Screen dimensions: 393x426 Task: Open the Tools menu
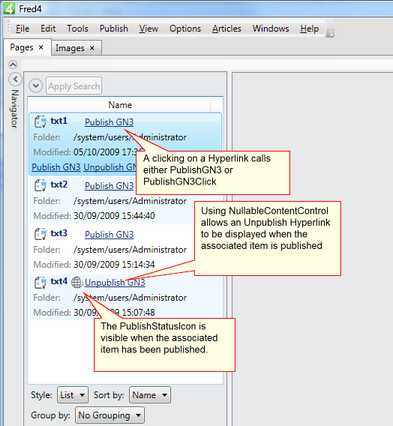click(77, 29)
